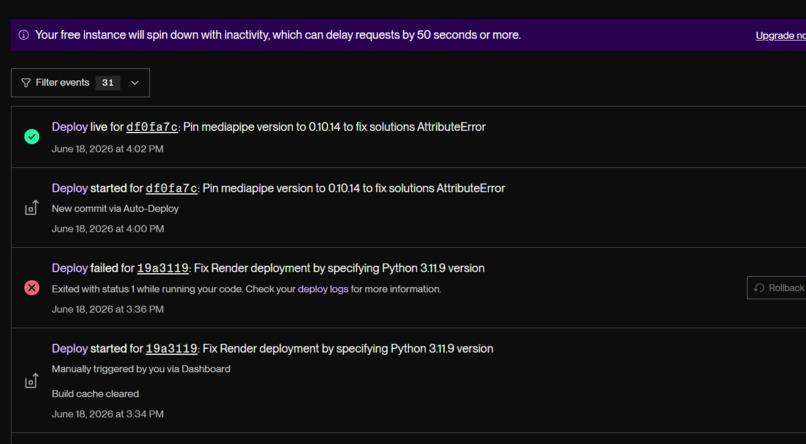Expand the Filter events chevron
The image size is (806, 444).
point(135,83)
